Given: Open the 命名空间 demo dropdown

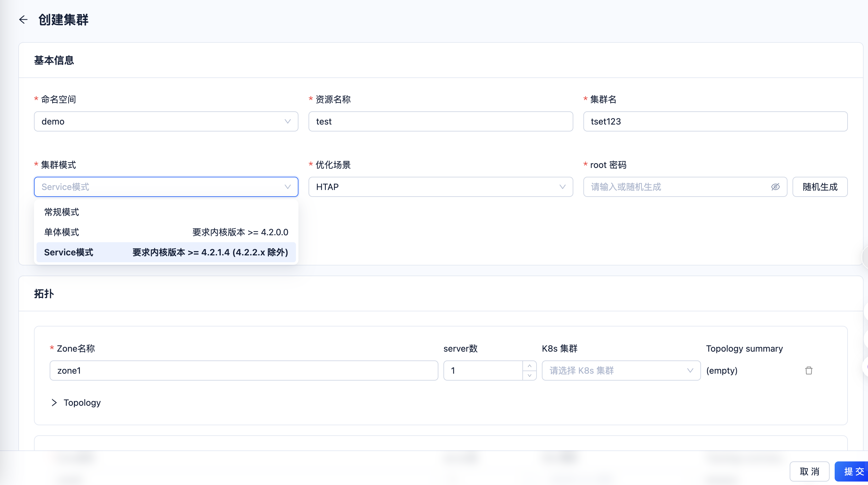Looking at the screenshot, I should click(166, 121).
